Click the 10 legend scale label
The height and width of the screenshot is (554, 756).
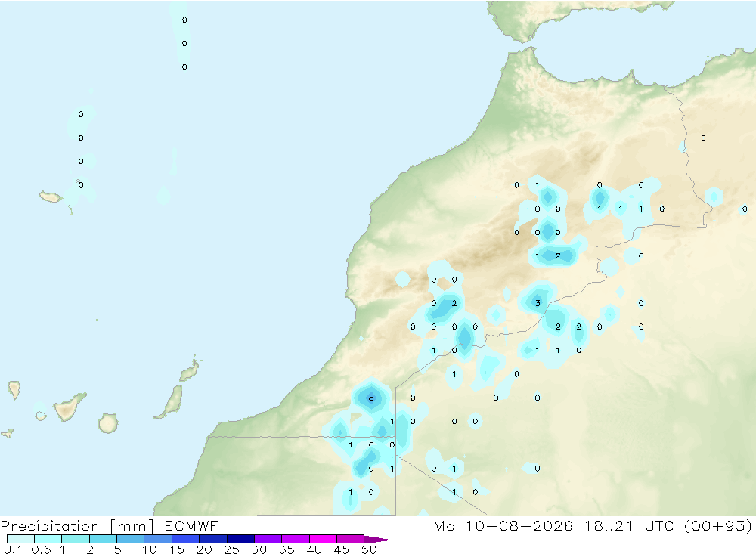pos(150,549)
